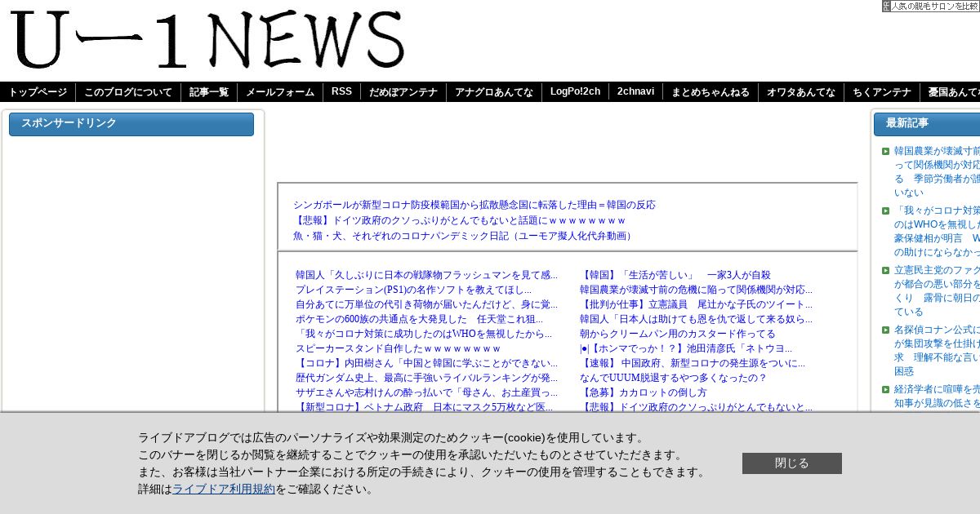Open このブログについて in the navigation bar

coord(128,92)
